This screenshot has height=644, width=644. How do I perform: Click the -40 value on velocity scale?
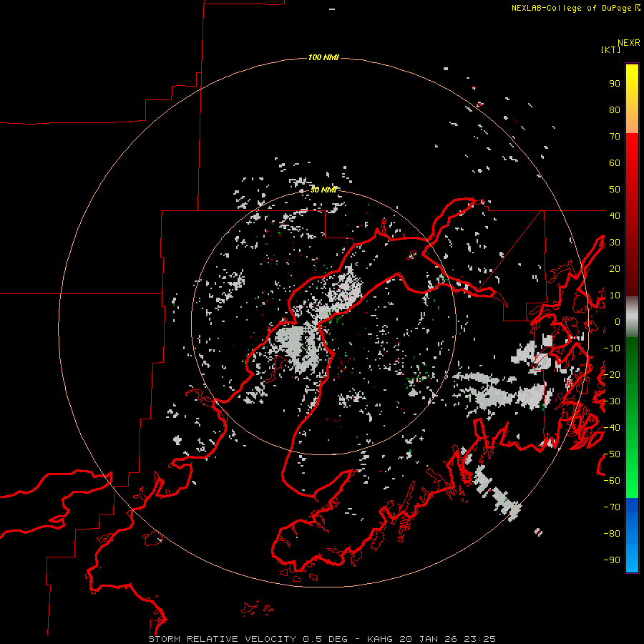point(612,428)
